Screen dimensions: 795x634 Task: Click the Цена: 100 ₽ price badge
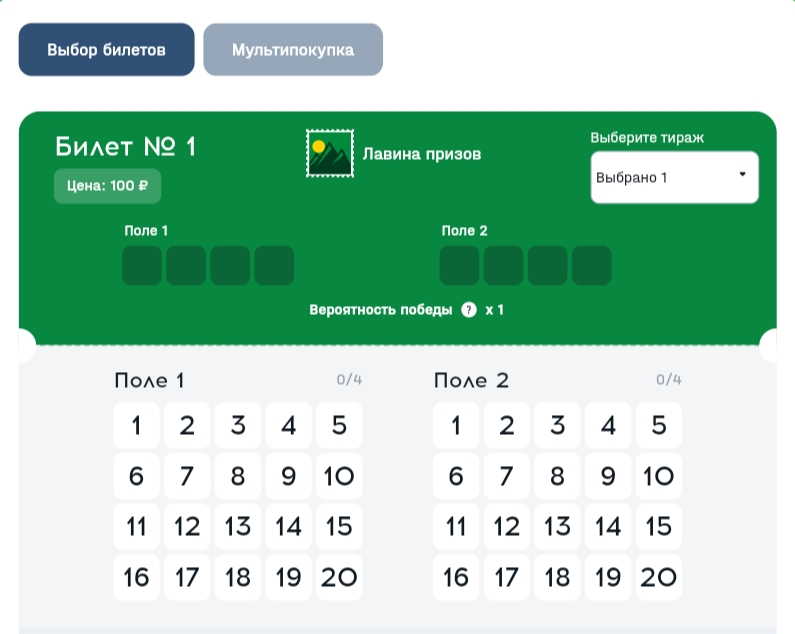pos(107,185)
